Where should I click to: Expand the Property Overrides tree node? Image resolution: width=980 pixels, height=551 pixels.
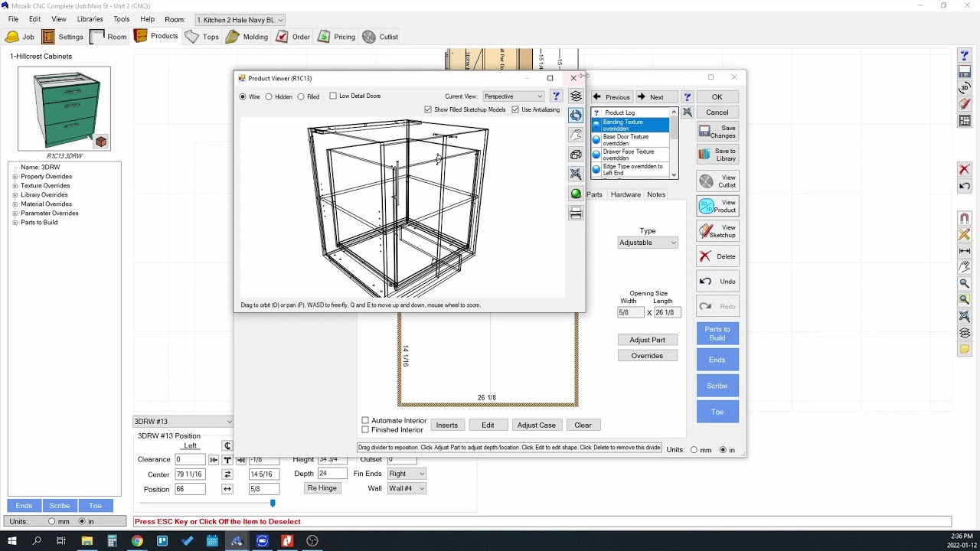point(15,177)
